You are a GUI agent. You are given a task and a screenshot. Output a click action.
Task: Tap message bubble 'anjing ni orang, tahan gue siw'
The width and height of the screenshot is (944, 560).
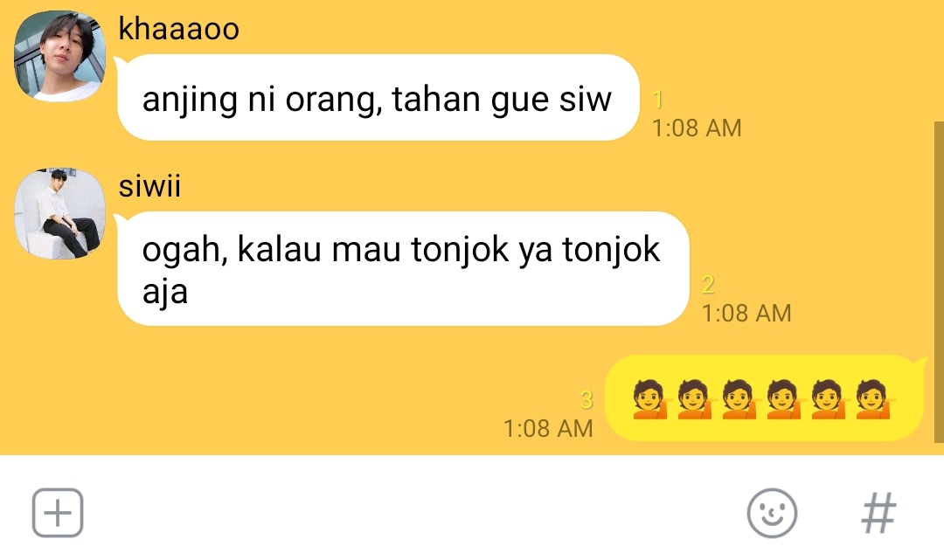[x=378, y=98]
